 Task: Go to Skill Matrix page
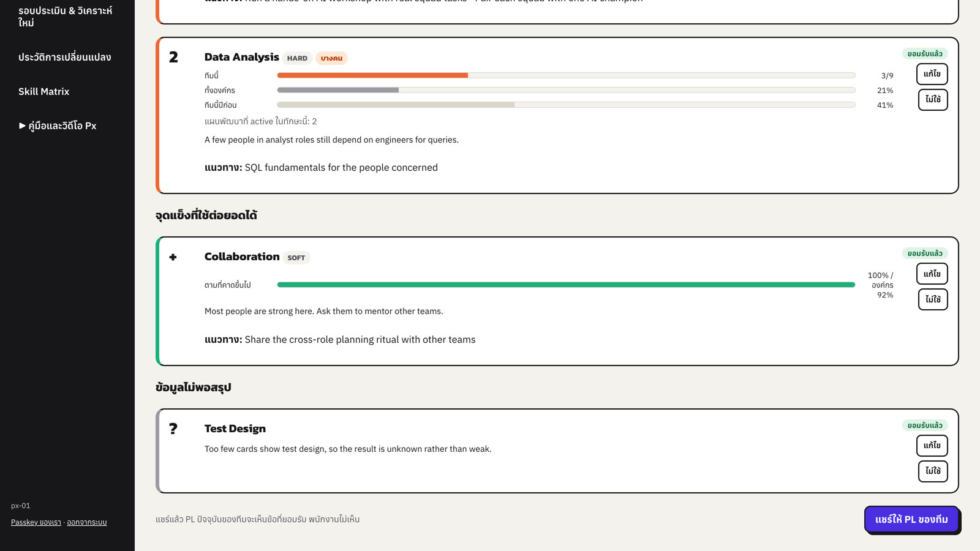tap(43, 91)
